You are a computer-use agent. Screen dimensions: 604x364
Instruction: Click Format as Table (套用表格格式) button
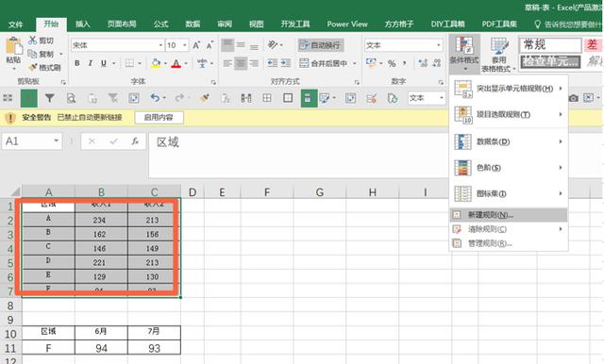[498, 54]
